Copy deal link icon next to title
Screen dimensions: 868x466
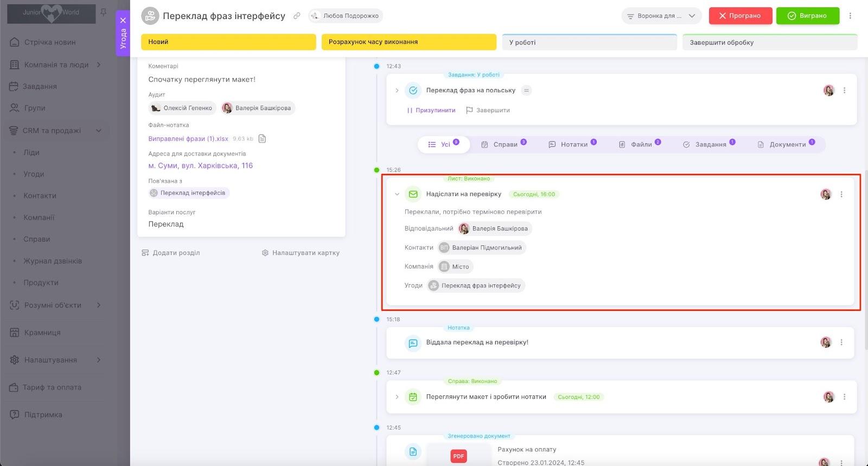[297, 16]
